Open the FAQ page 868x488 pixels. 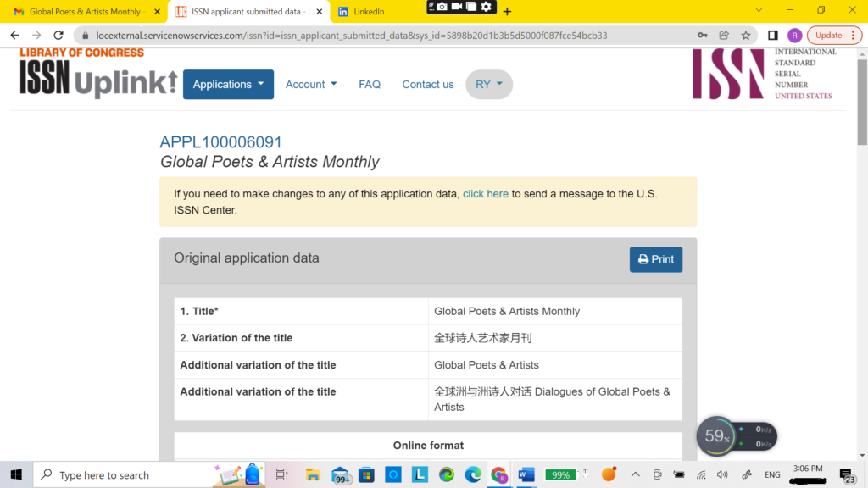[370, 85]
